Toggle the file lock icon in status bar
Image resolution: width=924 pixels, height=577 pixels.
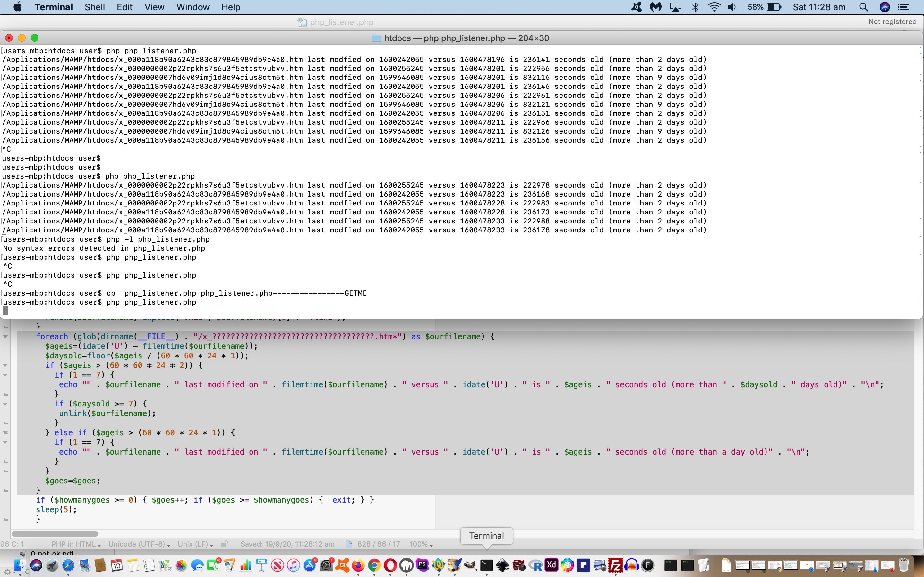(225, 544)
